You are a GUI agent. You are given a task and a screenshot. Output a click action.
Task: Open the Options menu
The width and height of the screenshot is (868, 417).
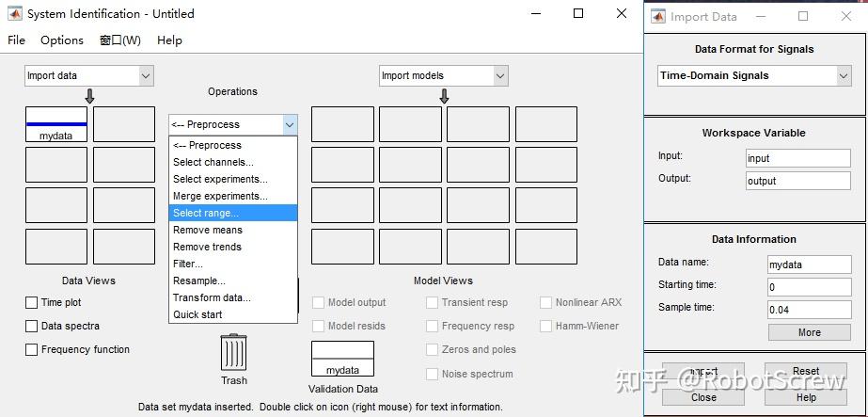point(62,40)
